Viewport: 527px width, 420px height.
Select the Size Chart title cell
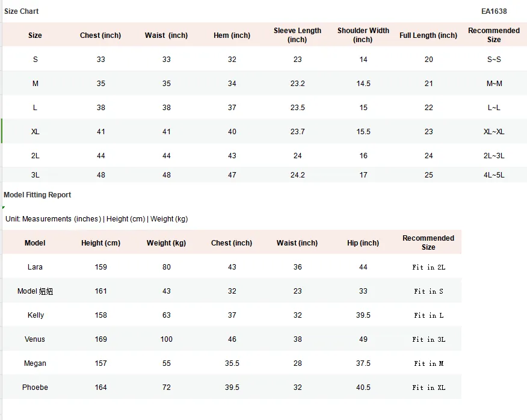point(21,11)
